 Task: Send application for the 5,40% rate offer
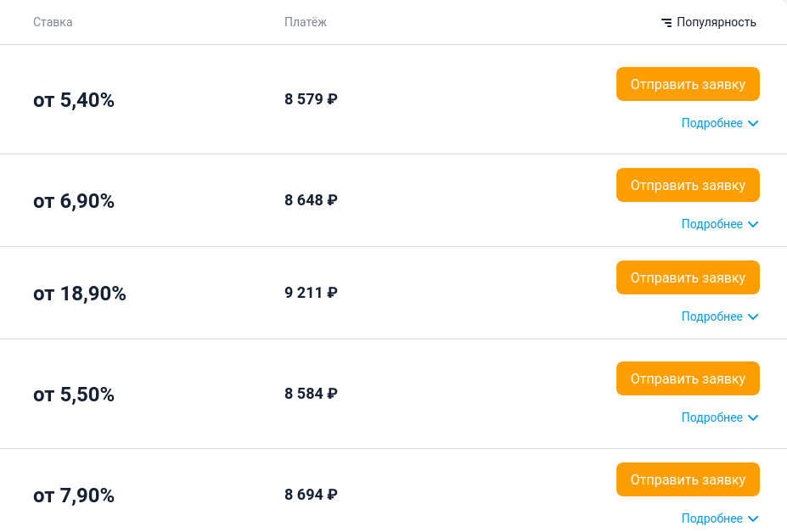click(x=688, y=84)
